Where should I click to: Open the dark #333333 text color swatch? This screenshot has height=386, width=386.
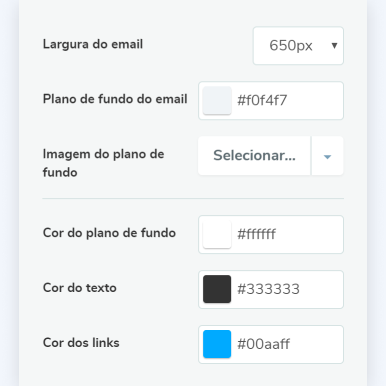click(217, 289)
